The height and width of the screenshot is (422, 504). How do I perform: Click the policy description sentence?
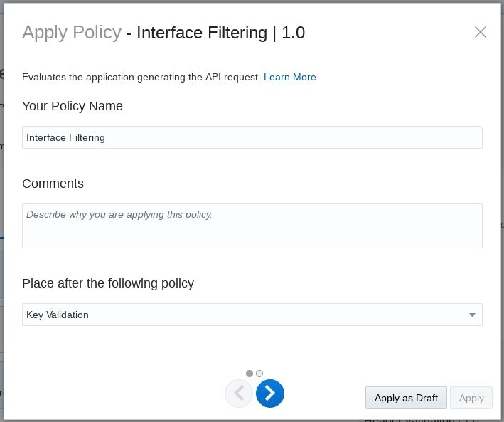(141, 77)
